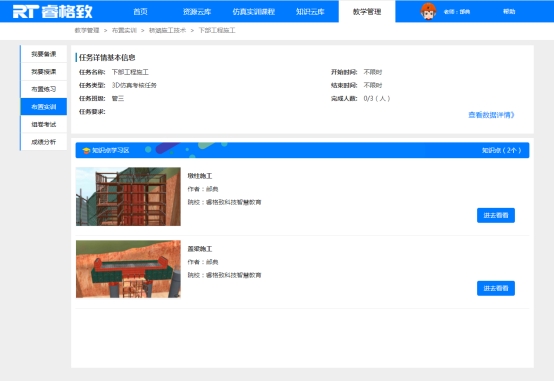The image size is (554, 381).
Task: Select the 教学管理 tab
Action: tap(367, 12)
